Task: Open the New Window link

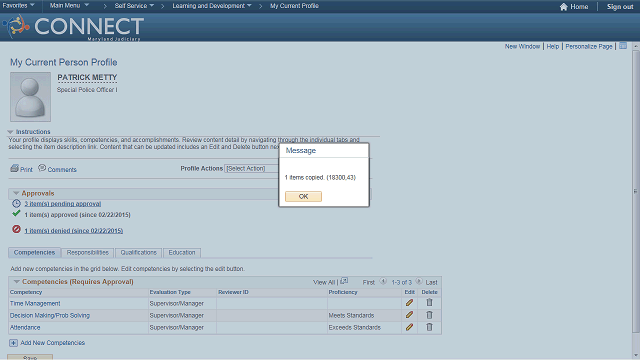Action: coord(522,46)
